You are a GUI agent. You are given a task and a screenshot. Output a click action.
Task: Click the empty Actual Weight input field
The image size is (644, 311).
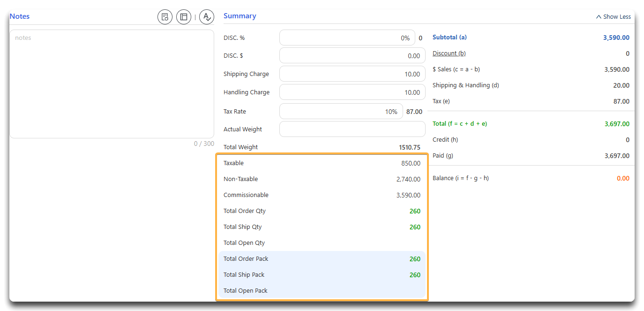[352, 129]
